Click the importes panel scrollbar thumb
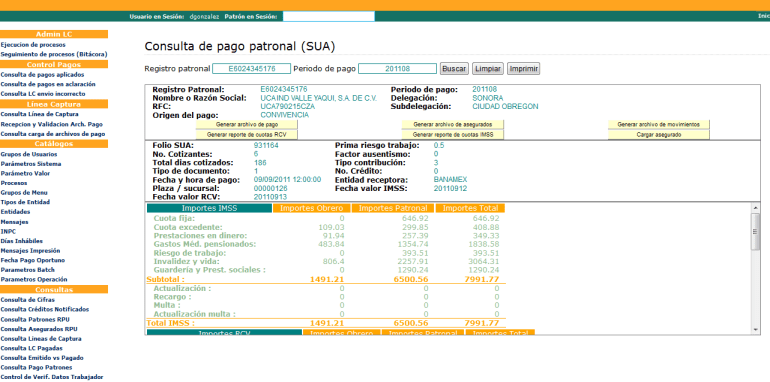This screenshot has width=770, height=382. [x=756, y=232]
